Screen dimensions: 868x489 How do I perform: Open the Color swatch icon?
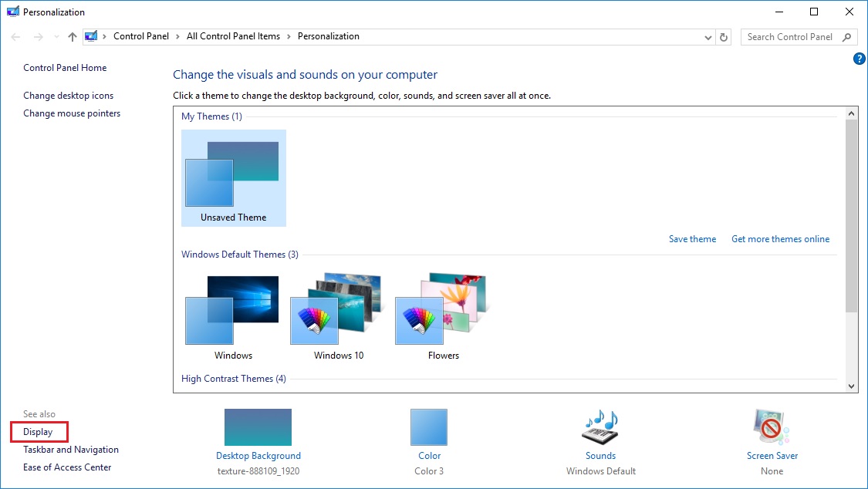[429, 427]
